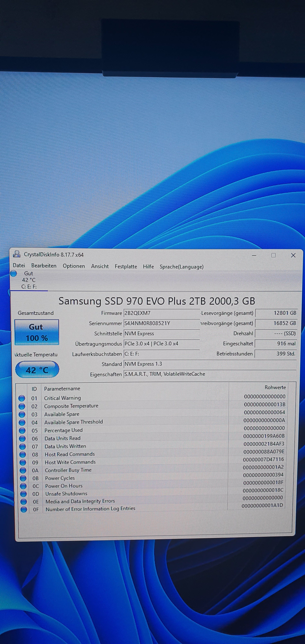Click the status dot for Number of Error Information Log Entries
Viewport: 305px width, 644px height.
tap(24, 509)
